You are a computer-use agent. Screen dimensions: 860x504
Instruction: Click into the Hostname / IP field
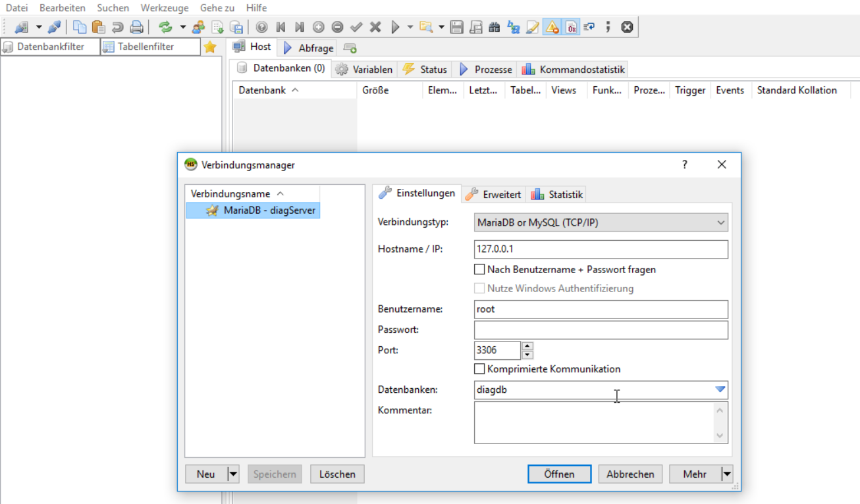(601, 249)
